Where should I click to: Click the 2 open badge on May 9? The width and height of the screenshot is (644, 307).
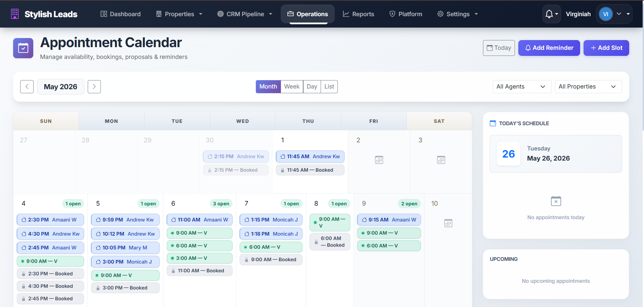coord(409,204)
